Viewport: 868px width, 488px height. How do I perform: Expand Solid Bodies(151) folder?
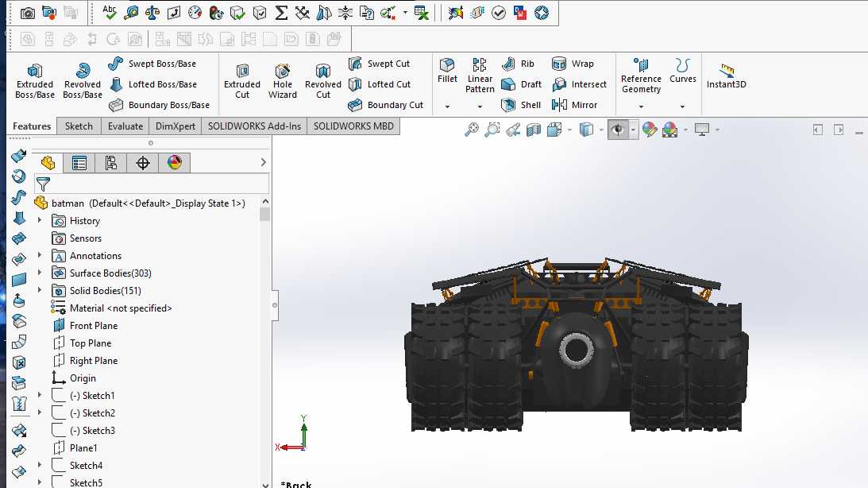pyautogui.click(x=40, y=290)
